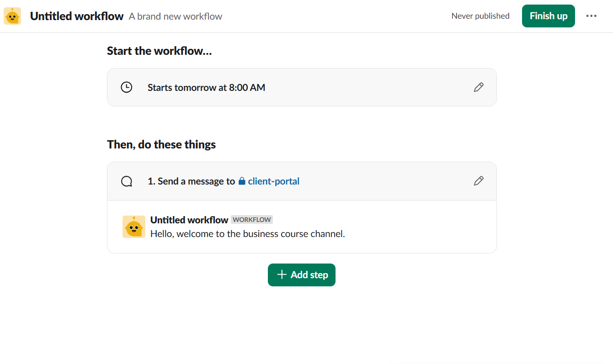The height and width of the screenshot is (364, 613).
Task: Click the Then, do these things heading
Action: pos(161,144)
